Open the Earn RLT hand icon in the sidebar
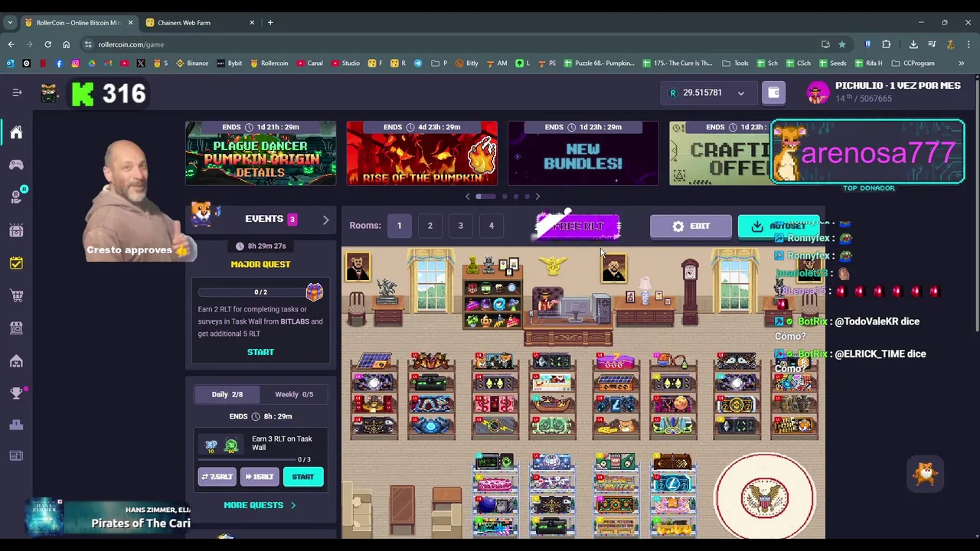This screenshot has width=980, height=551. (x=16, y=197)
